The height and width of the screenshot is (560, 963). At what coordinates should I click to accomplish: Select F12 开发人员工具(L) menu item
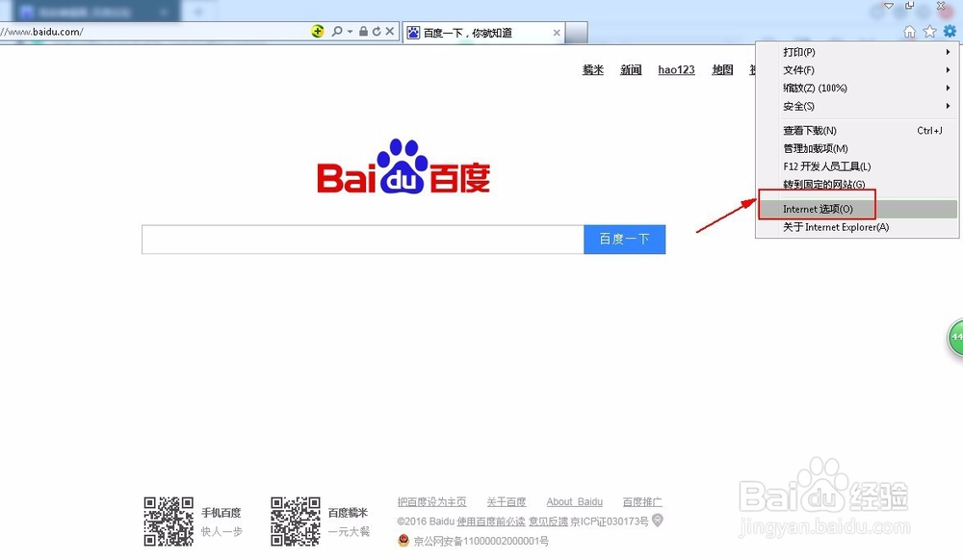click(x=857, y=166)
